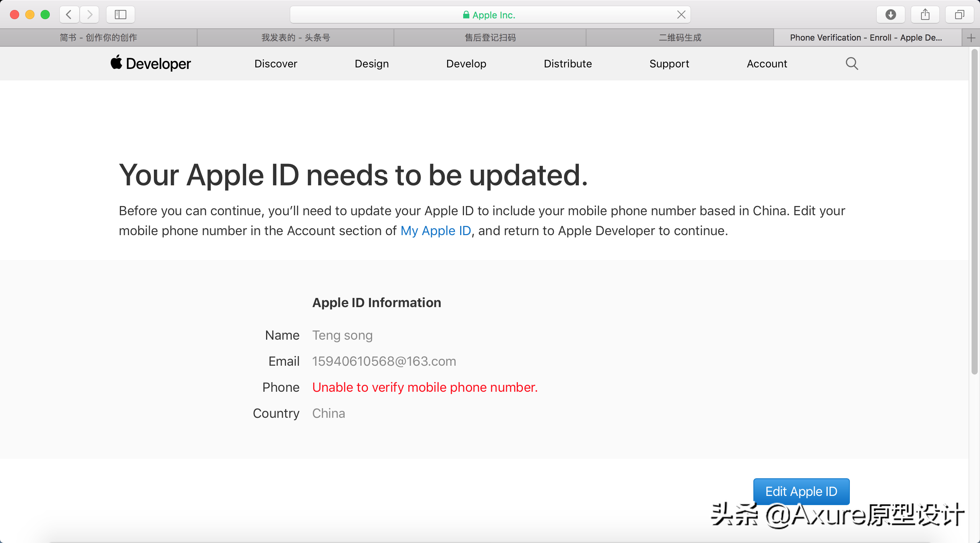Go forward with Safari's forward arrow
980x543 pixels.
90,15
